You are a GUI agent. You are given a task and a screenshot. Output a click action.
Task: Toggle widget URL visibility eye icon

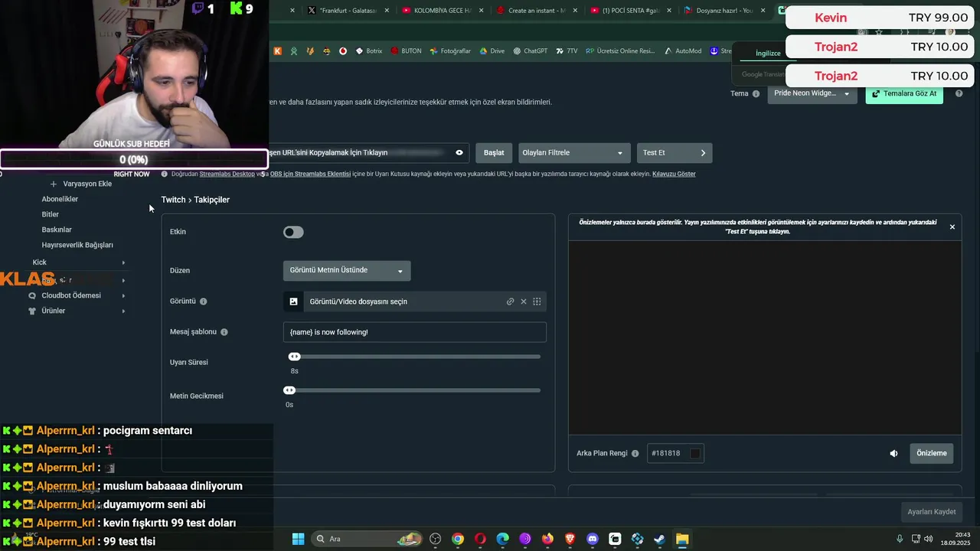[x=459, y=152]
